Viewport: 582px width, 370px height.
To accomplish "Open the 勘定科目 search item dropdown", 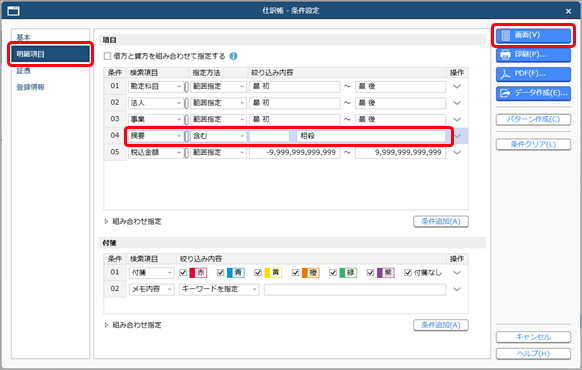I will tap(155, 86).
